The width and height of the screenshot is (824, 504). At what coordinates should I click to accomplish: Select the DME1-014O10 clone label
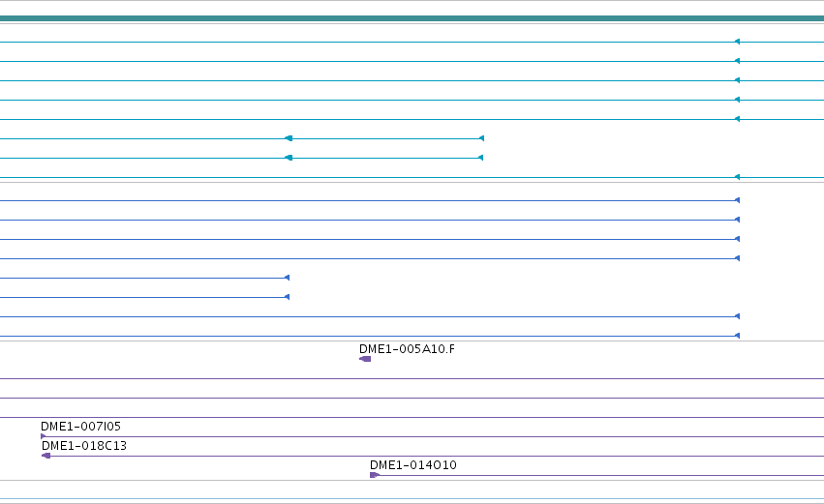coord(413,465)
